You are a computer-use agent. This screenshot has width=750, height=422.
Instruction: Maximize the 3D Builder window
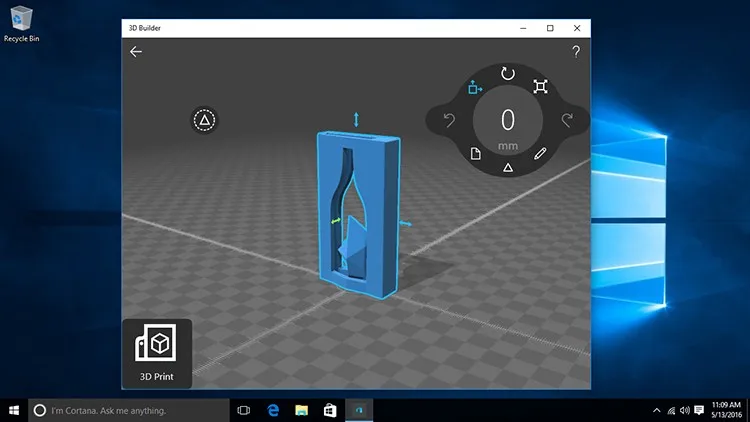[550, 28]
